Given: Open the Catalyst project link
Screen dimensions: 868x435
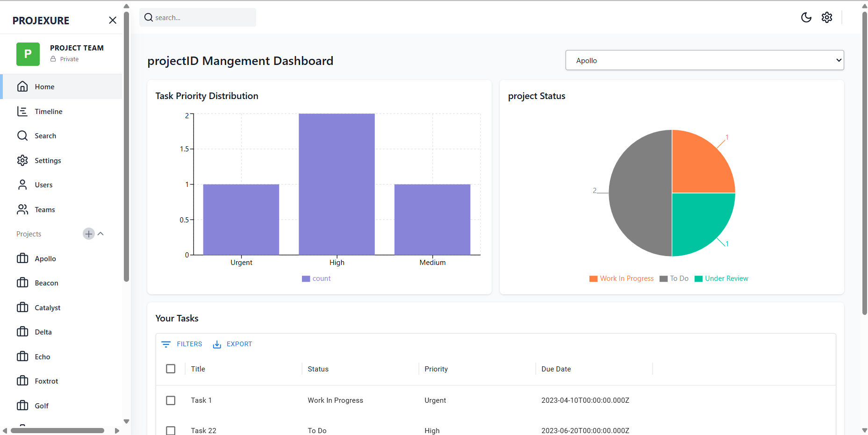Looking at the screenshot, I should tap(61, 307).
